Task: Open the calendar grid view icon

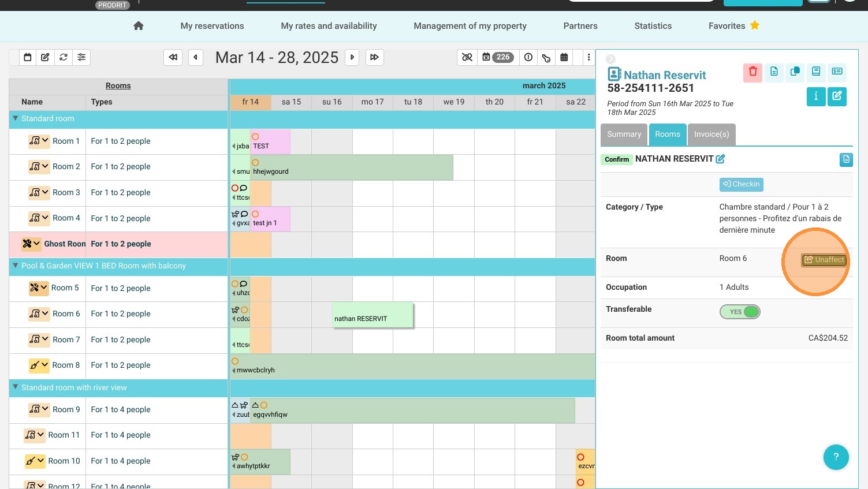Action: (x=564, y=57)
